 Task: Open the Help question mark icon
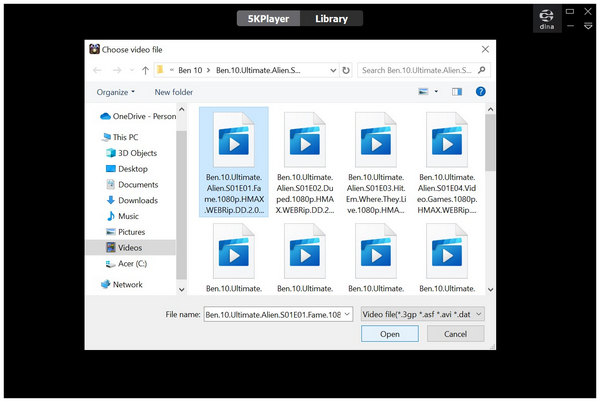481,92
